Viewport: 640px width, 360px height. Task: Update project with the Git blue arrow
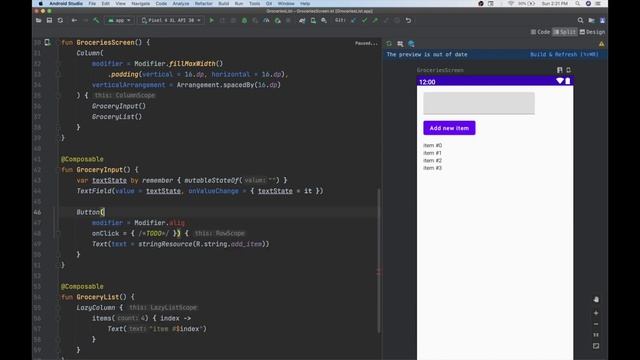coord(353,20)
